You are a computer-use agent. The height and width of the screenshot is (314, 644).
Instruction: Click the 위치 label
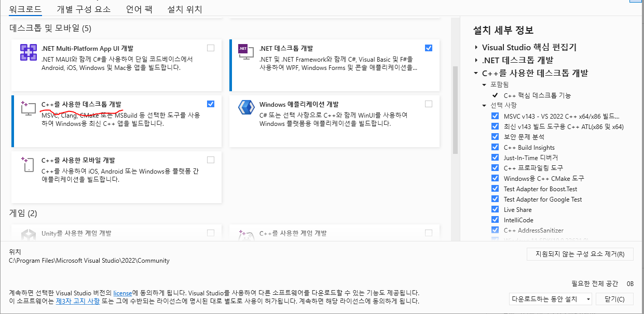15,251
